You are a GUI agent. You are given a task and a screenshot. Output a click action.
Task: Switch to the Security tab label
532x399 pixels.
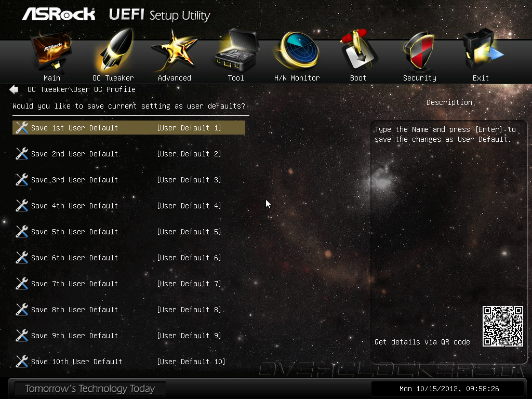[420, 78]
